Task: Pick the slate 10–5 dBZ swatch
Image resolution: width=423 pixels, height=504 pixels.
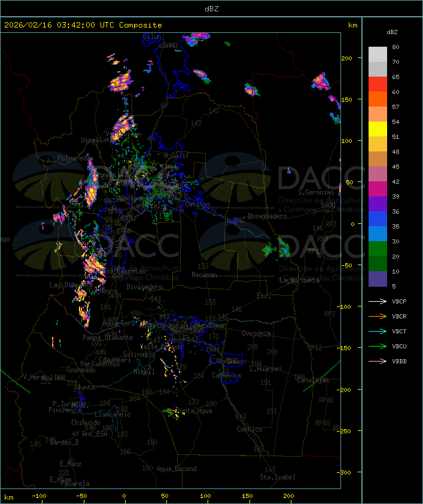Action: [x=378, y=279]
